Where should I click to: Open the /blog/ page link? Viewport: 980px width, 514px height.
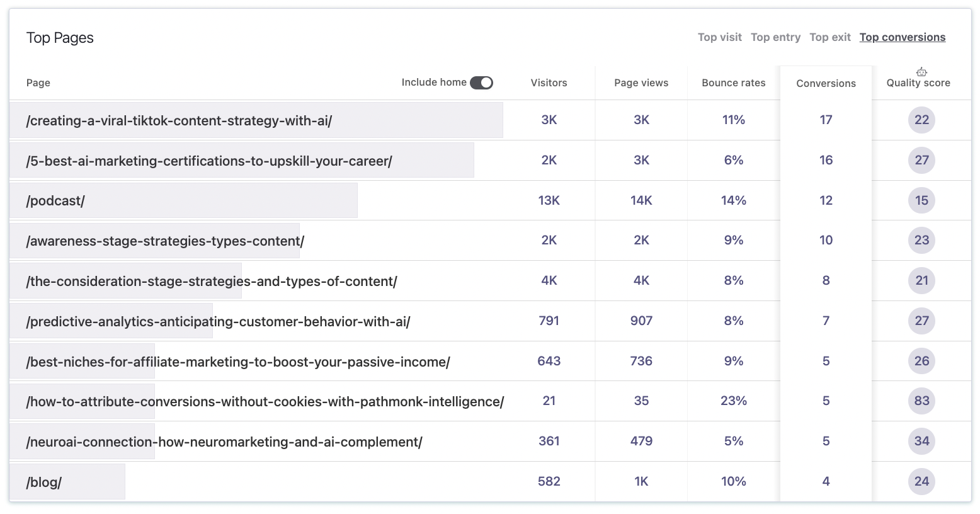[x=44, y=482]
